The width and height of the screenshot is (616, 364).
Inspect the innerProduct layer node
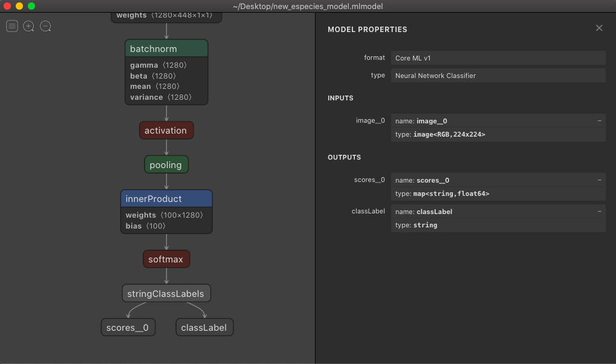166,198
